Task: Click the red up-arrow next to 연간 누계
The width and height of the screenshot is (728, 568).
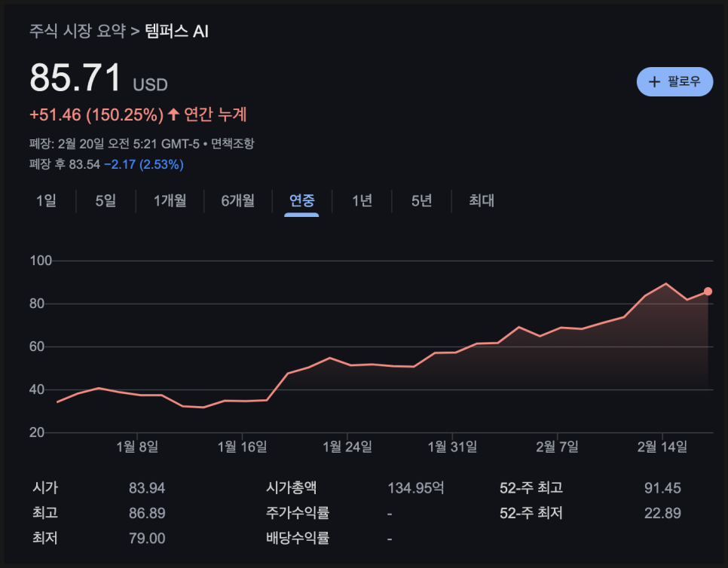Action: [x=173, y=115]
